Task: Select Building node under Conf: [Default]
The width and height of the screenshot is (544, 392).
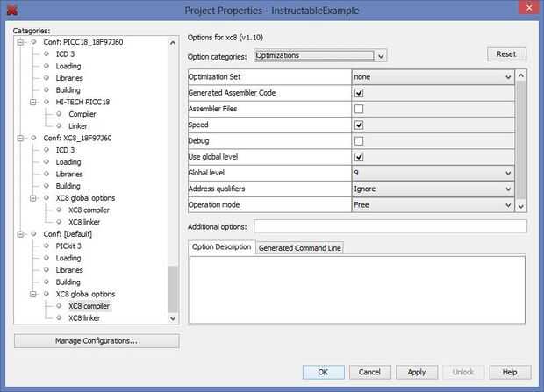Action: [68, 282]
